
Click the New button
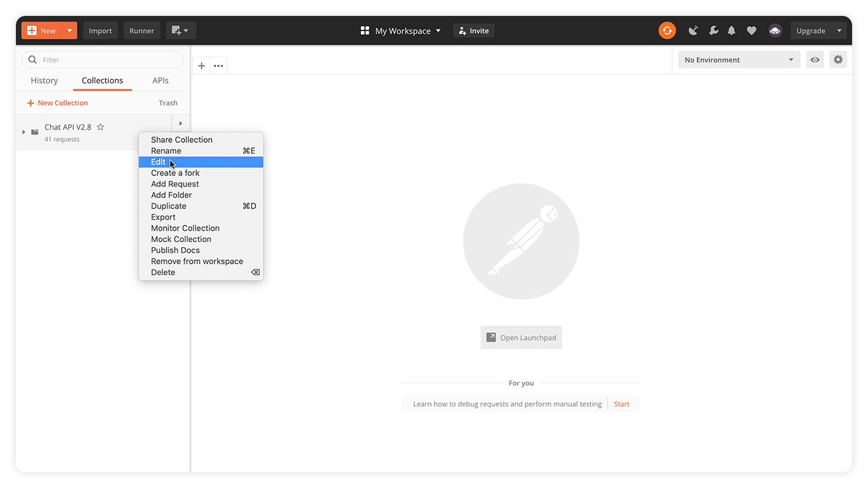(x=42, y=30)
